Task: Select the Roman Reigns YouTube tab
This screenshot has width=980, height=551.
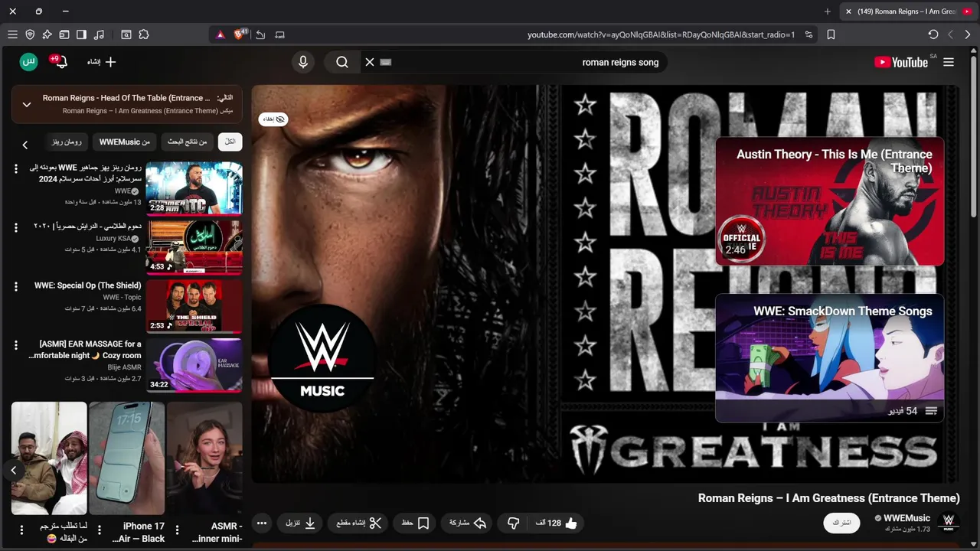Action: pyautogui.click(x=907, y=11)
